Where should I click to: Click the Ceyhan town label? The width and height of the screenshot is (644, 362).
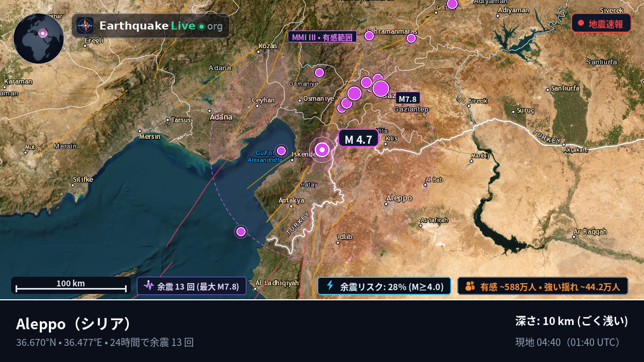pyautogui.click(x=263, y=100)
